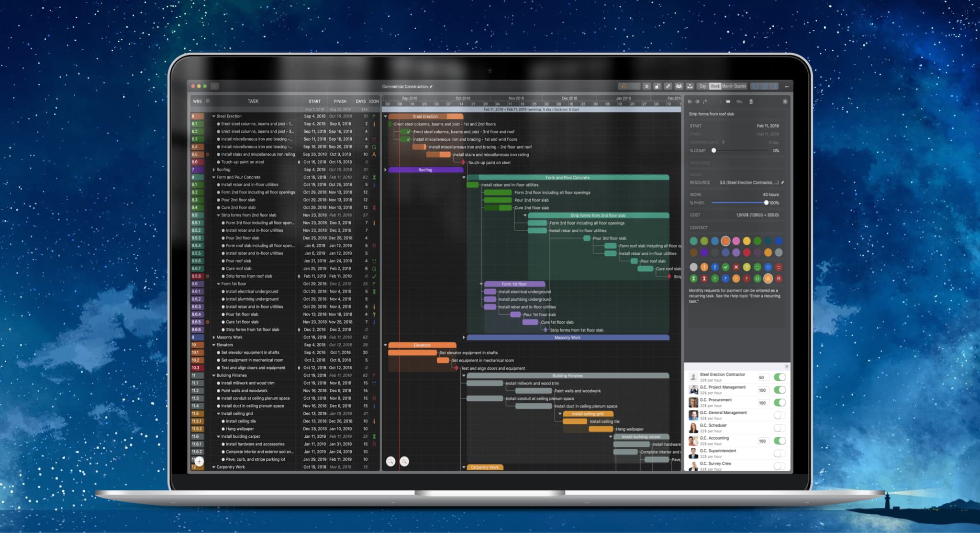Click the round add task plus button

199,461
